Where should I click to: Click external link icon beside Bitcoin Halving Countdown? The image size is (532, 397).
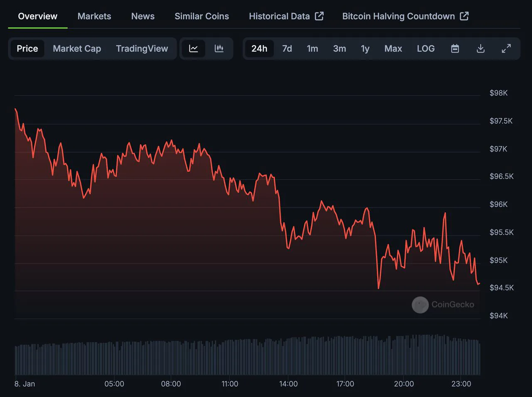464,16
